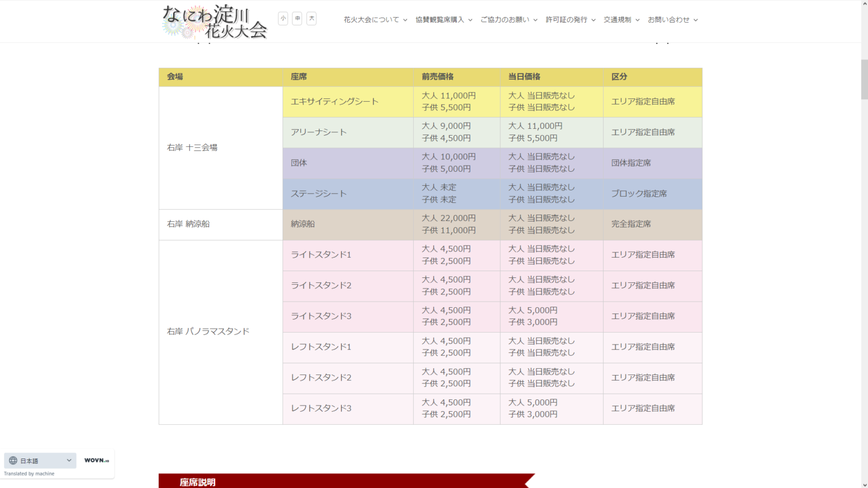
Task: Open the 交通規制 menu item
Action: [618, 19]
